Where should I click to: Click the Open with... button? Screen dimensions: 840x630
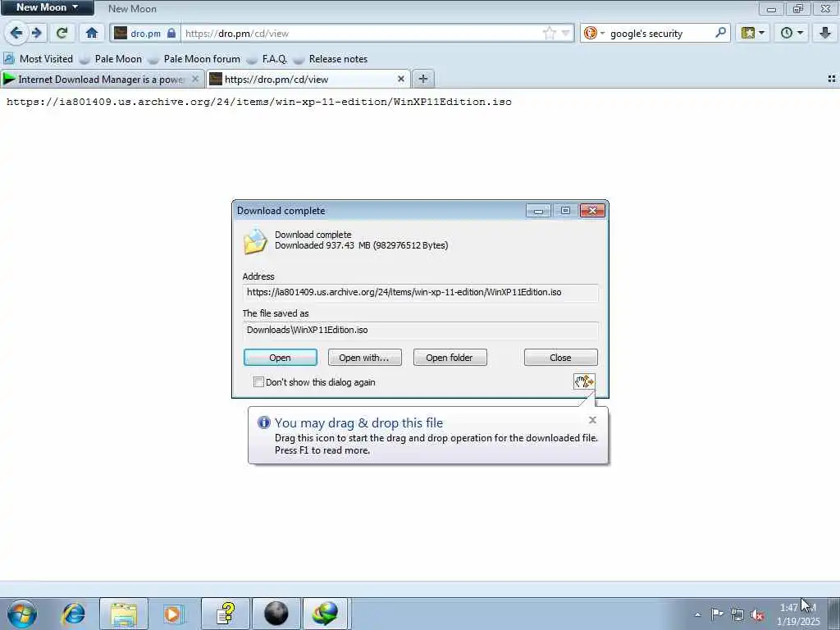click(364, 358)
